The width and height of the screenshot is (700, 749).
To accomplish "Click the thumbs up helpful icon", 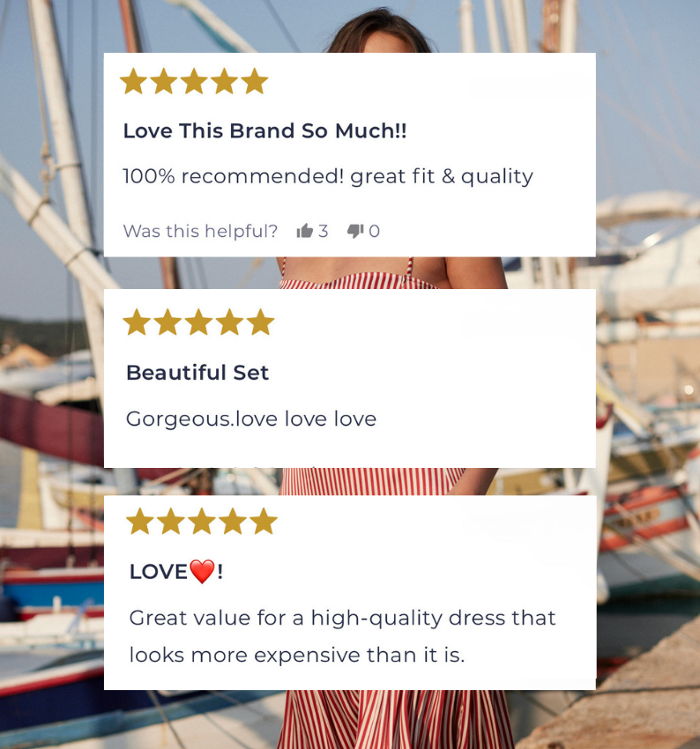I will point(304,231).
